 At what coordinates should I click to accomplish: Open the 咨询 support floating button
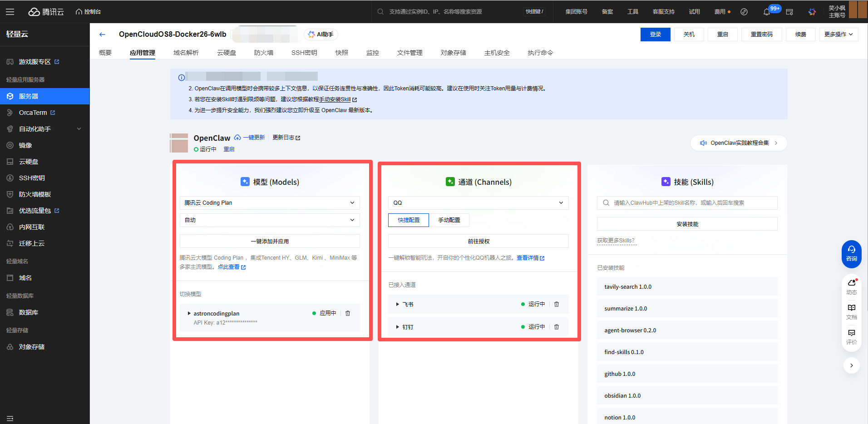852,254
